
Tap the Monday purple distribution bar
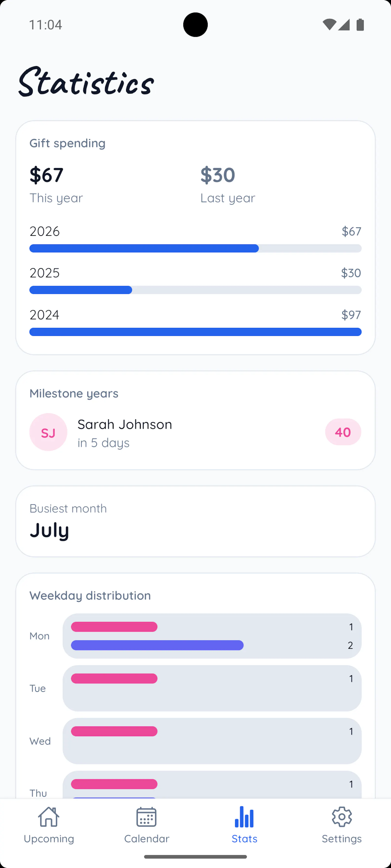click(x=157, y=645)
